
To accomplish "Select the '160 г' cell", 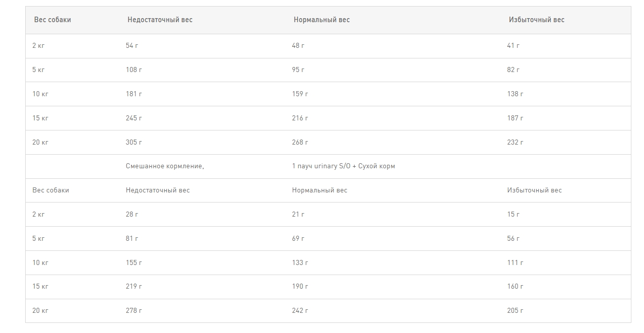I will click(515, 287).
